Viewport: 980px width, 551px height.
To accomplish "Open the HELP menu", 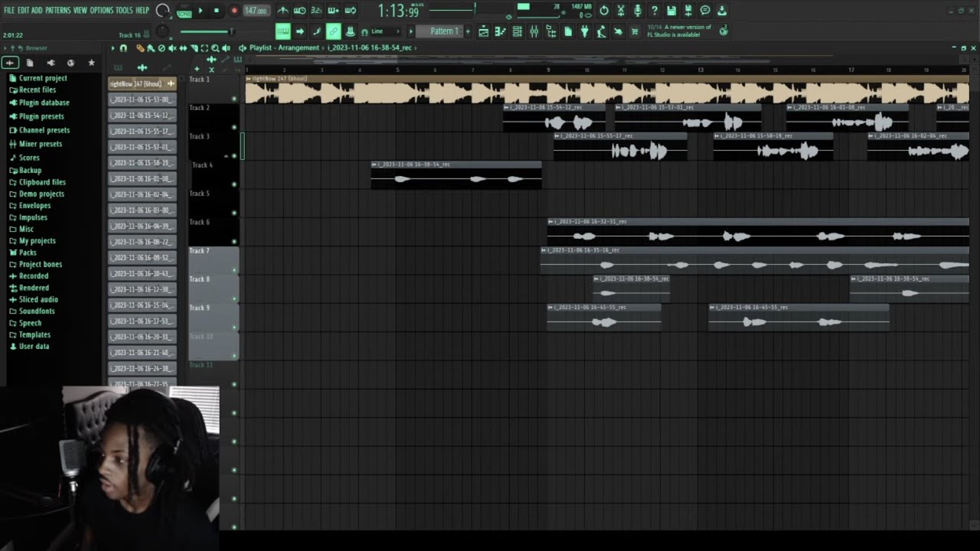I will [142, 10].
